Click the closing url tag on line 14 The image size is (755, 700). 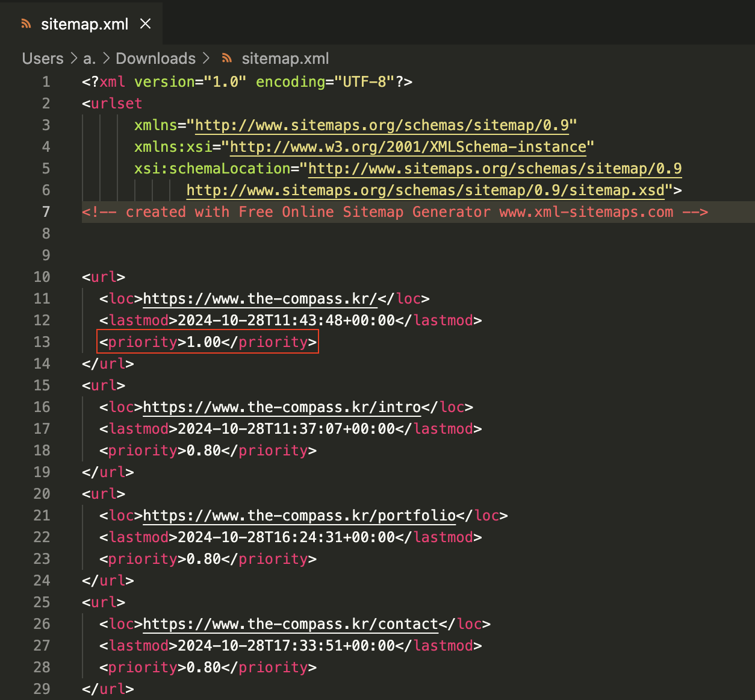point(108,364)
